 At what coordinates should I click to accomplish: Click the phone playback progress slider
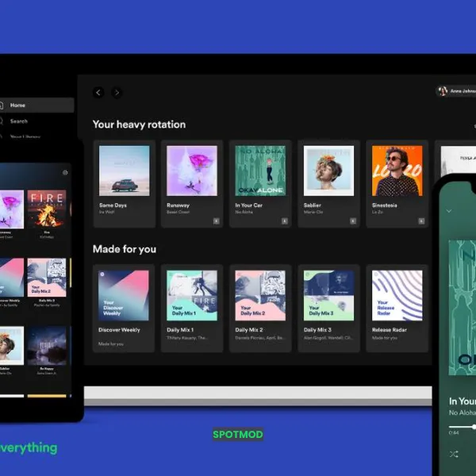coord(463,427)
